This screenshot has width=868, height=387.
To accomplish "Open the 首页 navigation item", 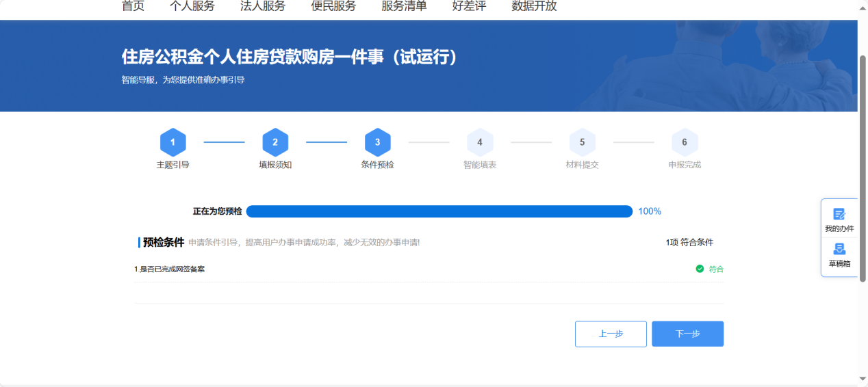I will click(133, 6).
